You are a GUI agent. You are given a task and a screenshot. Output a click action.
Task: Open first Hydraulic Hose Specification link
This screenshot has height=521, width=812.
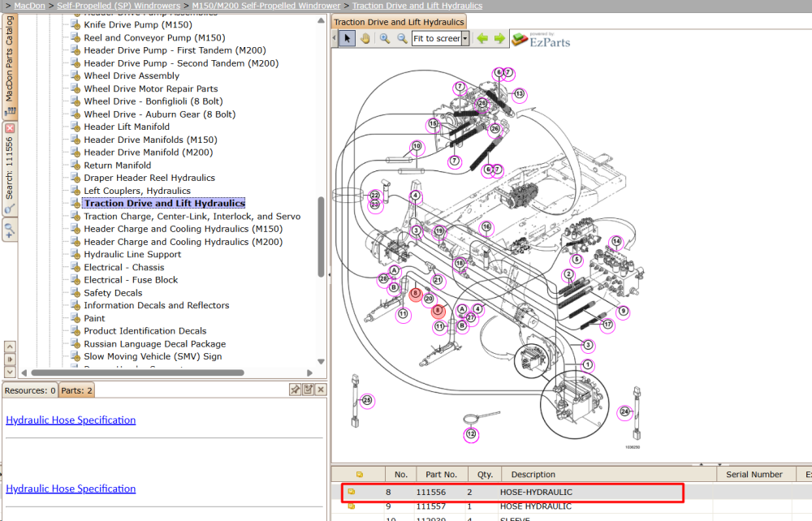71,420
